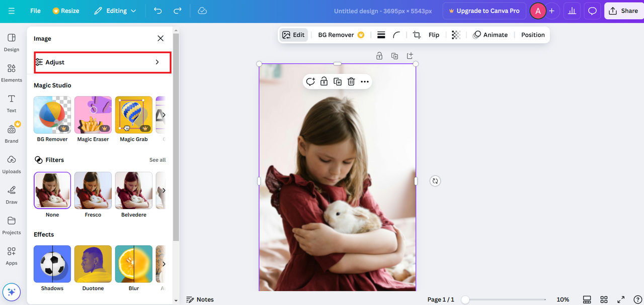This screenshot has width=644, height=305.
Task: Open the insights bar chart icon
Action: [x=572, y=11]
